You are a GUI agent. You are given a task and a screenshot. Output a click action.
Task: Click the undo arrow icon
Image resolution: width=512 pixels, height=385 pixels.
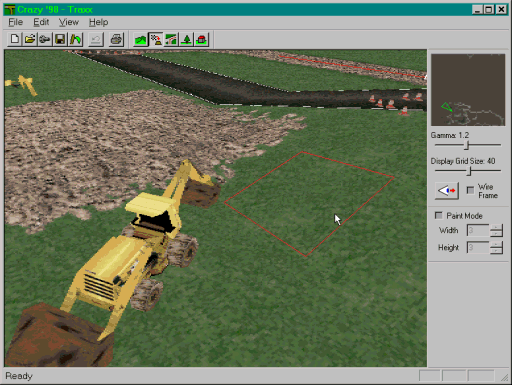coord(96,39)
